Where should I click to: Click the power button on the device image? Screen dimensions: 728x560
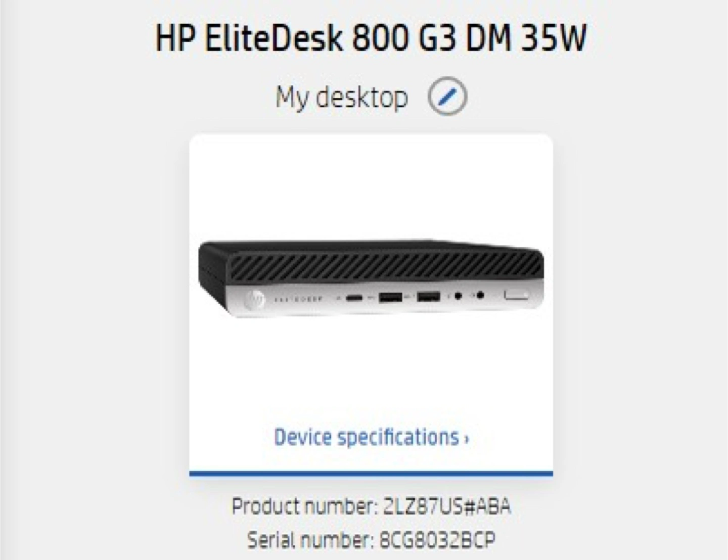(x=516, y=295)
